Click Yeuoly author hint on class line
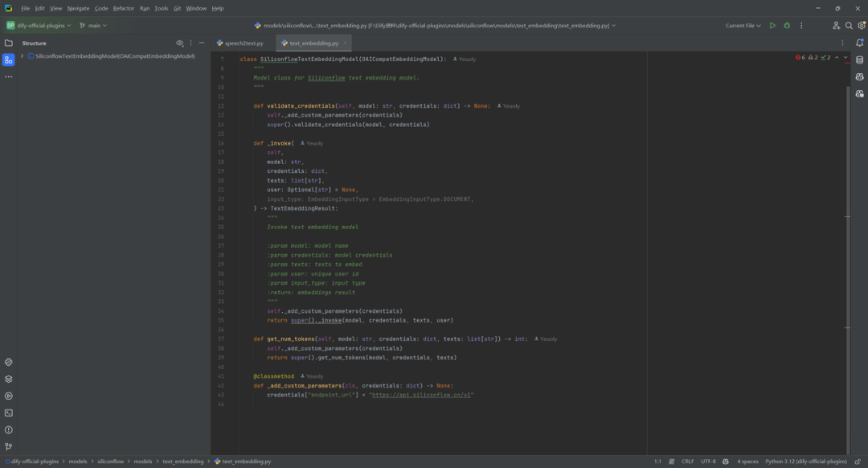Screen dimensions: 868x468 click(465, 60)
